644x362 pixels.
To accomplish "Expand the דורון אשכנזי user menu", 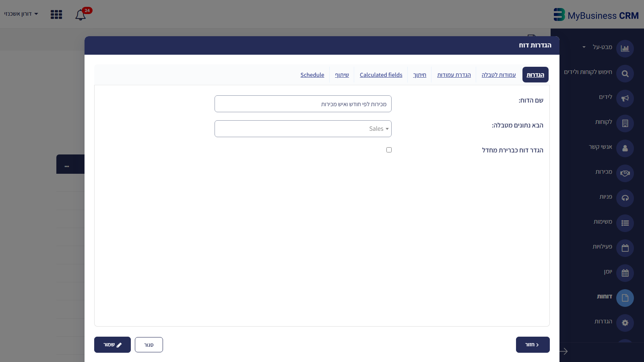I will [x=21, y=14].
